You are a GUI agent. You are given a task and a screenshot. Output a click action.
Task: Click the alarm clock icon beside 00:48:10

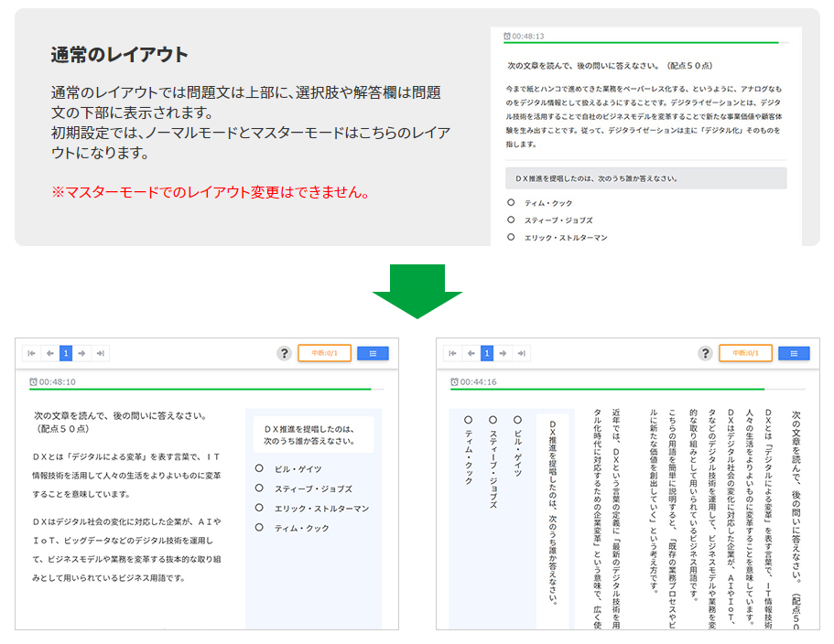34,382
